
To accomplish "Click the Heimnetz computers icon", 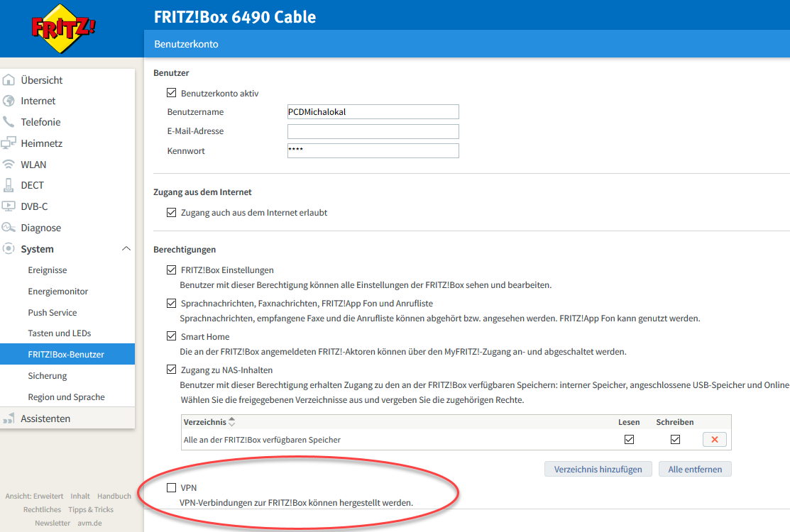I will click(9, 143).
